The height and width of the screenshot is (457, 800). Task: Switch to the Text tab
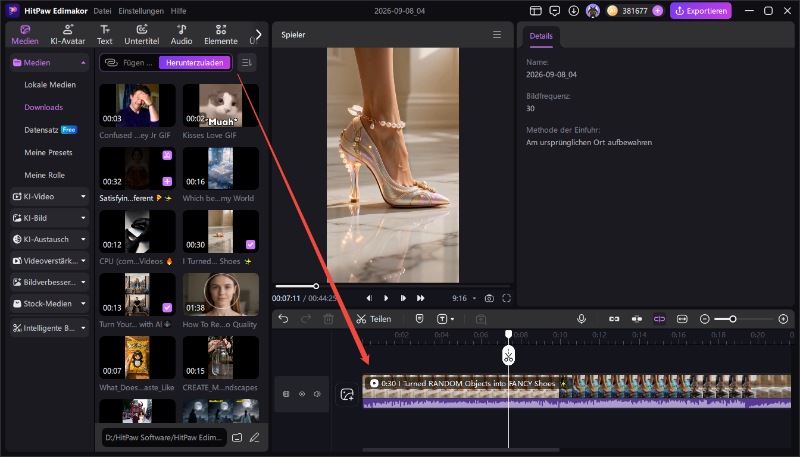click(105, 35)
